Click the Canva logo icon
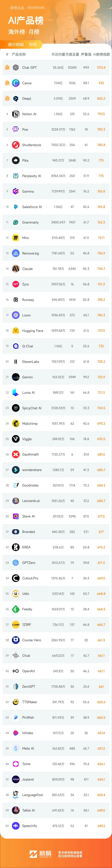The width and height of the screenshot is (112, 868). coord(16,83)
